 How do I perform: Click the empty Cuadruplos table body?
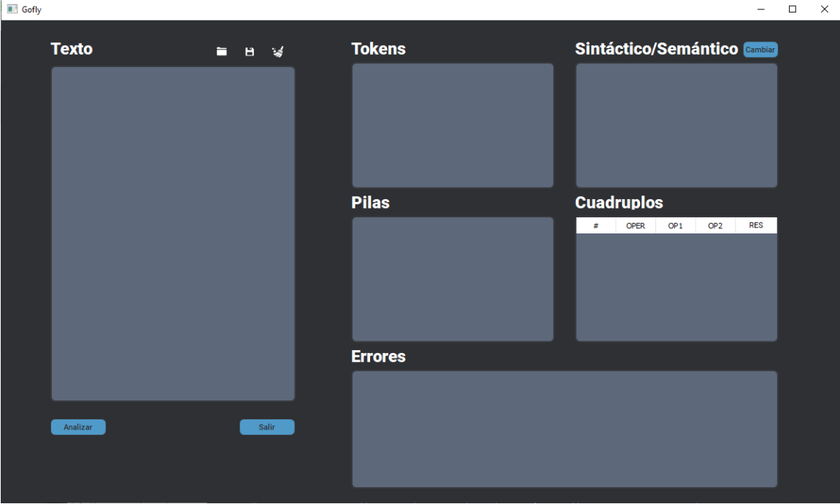[677, 287]
